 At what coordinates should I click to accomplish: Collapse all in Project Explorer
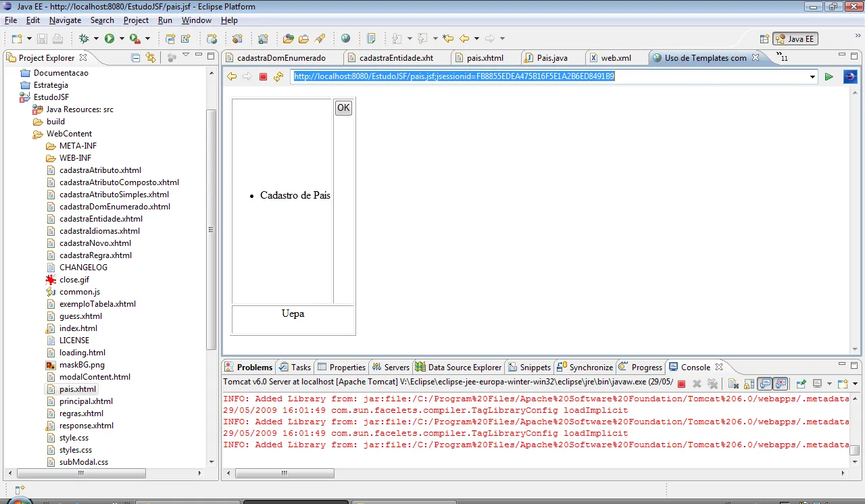(136, 58)
